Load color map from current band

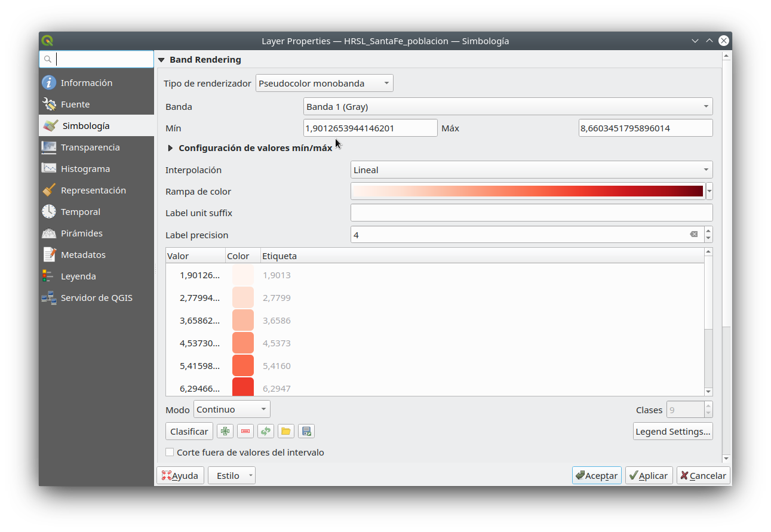coord(266,431)
